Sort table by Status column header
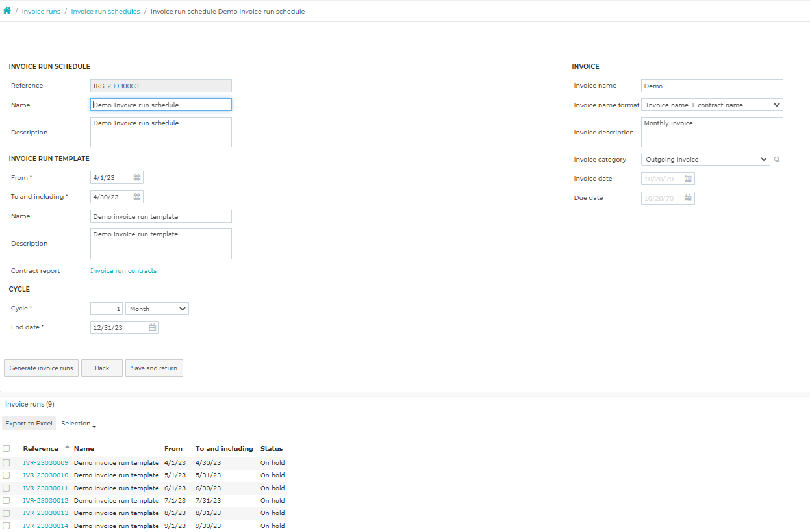The image size is (810, 532). pos(272,449)
